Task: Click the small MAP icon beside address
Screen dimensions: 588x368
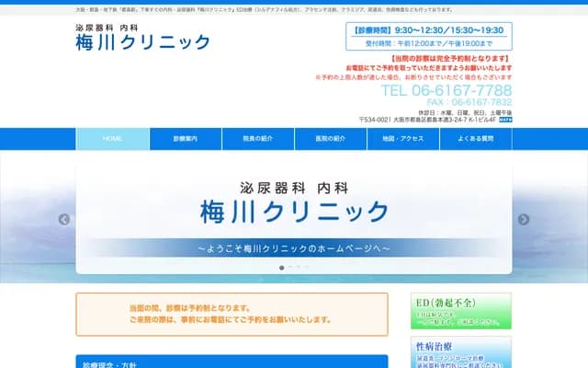Action: [x=505, y=119]
